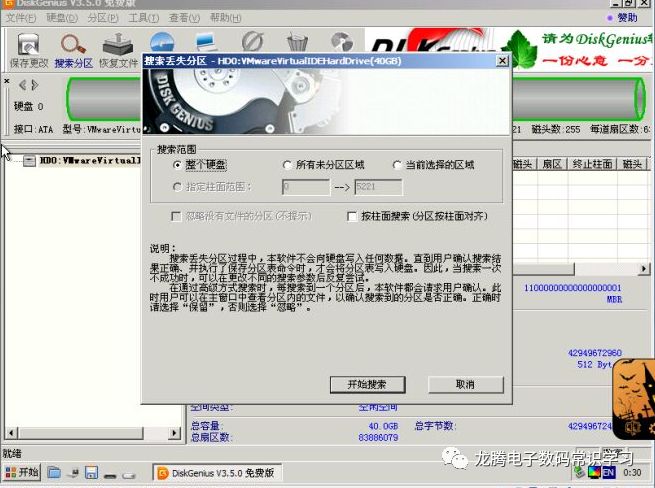Click the 开始搜索 button
Image resolution: width=655 pixels, height=488 pixels.
(x=368, y=384)
